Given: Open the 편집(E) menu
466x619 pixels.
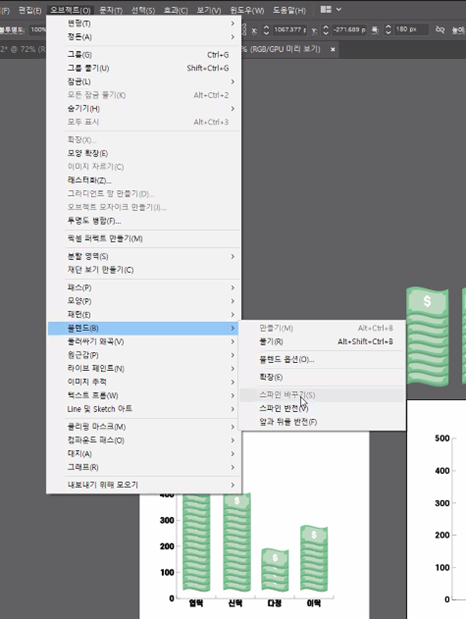Looking at the screenshot, I should pos(30,10).
